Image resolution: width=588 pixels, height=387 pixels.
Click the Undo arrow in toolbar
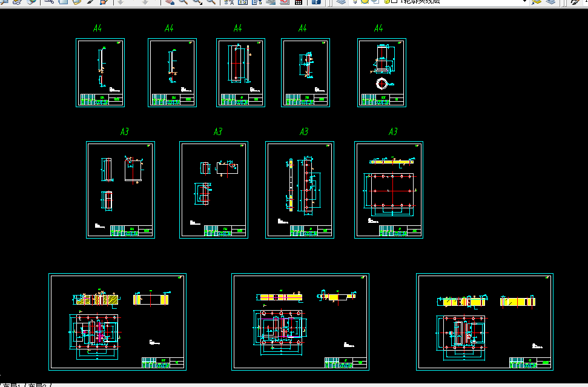tap(121, 1)
